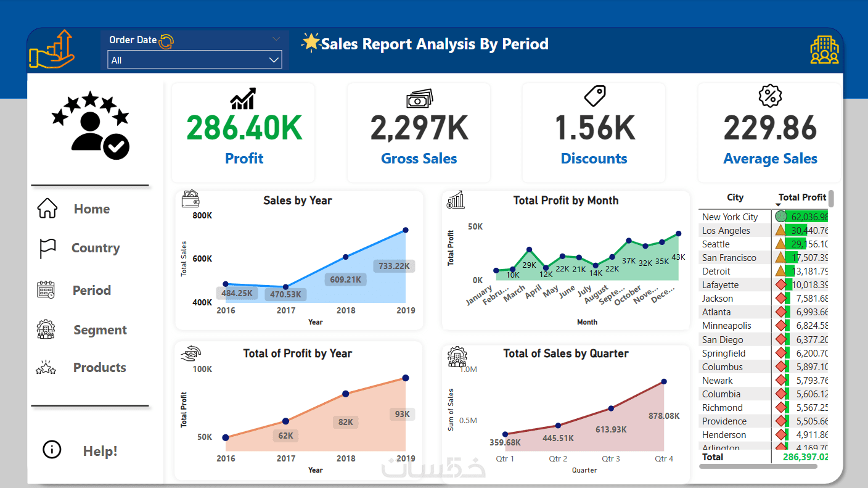Click the small chevron atop Order Date slicer
The width and height of the screenshot is (868, 488).
275,39
